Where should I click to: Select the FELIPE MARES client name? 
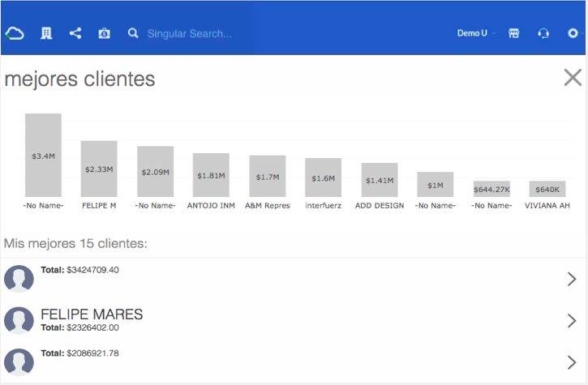coord(92,314)
